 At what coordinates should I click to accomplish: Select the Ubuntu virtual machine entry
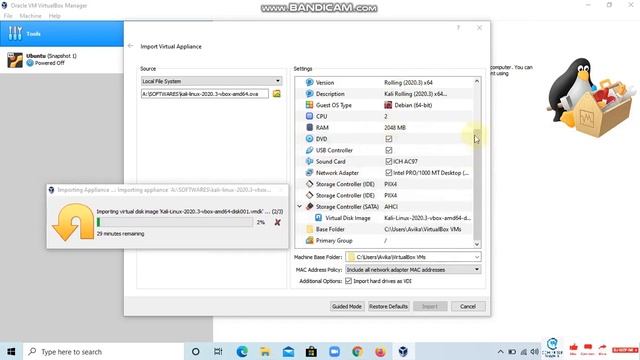(x=61, y=60)
